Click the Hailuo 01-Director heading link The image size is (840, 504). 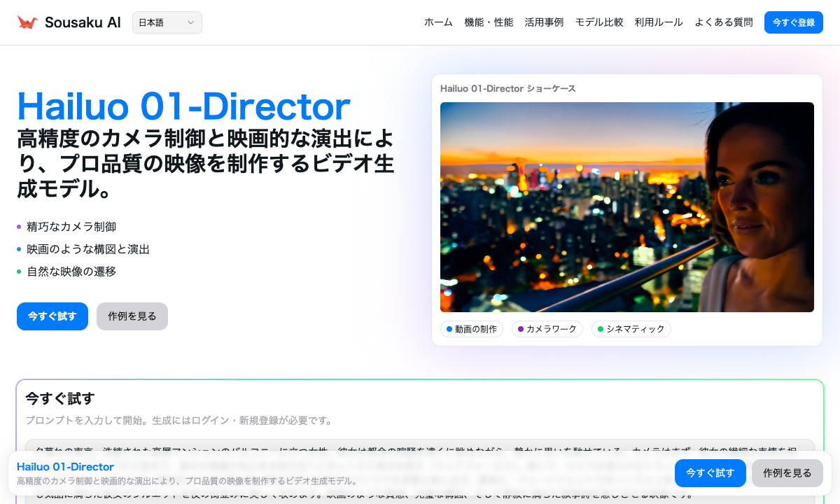[x=64, y=467]
